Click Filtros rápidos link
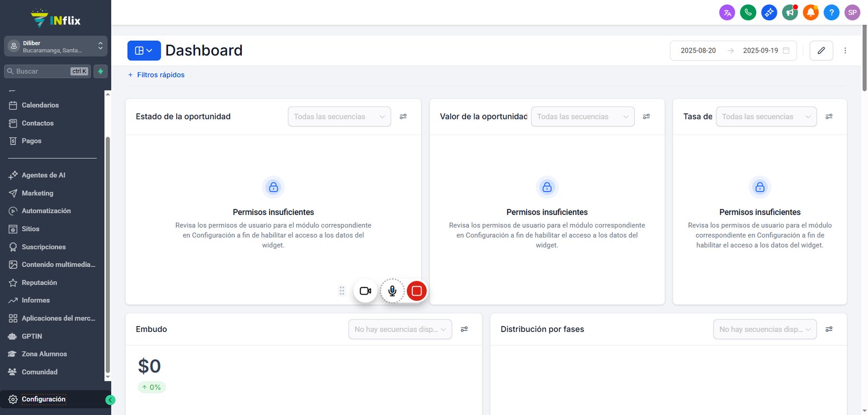 156,75
